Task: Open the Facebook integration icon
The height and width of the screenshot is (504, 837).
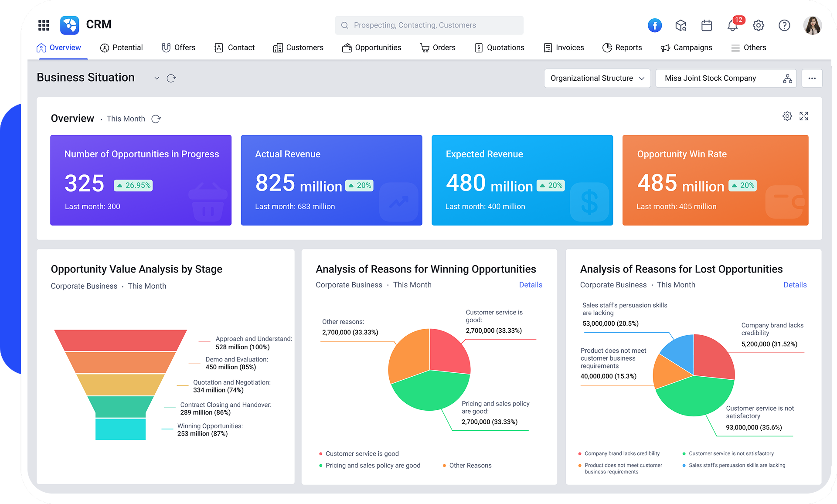Action: (x=655, y=25)
